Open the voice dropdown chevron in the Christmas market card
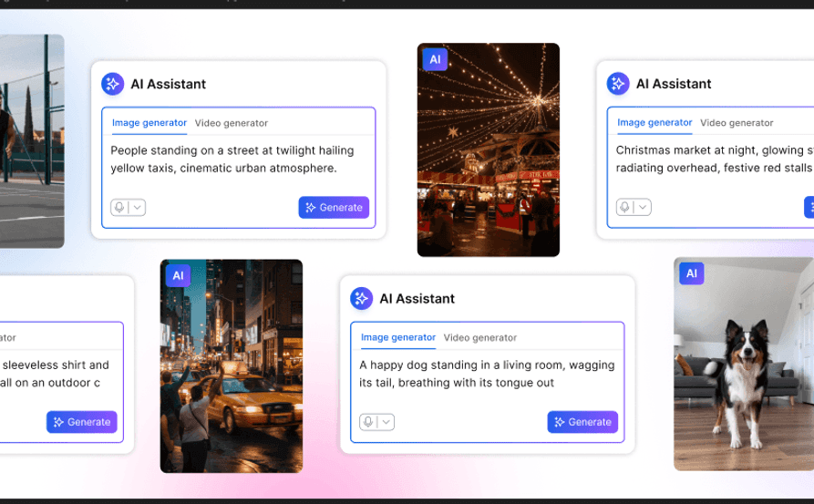Viewport: 814px width, 504px height. (x=643, y=207)
